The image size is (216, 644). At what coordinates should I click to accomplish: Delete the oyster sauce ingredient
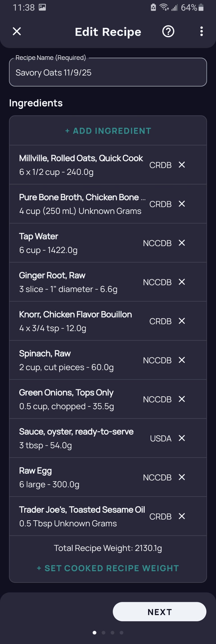click(x=182, y=438)
